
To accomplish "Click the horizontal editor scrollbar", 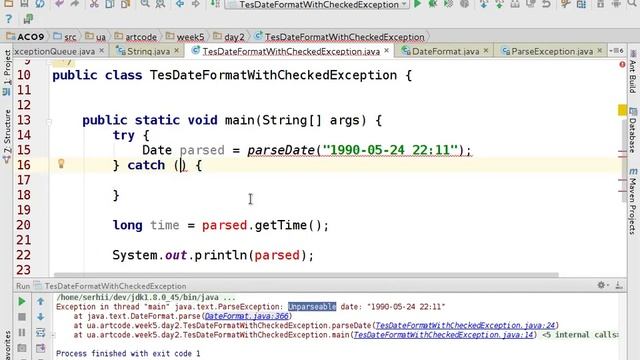I will point(306,275).
